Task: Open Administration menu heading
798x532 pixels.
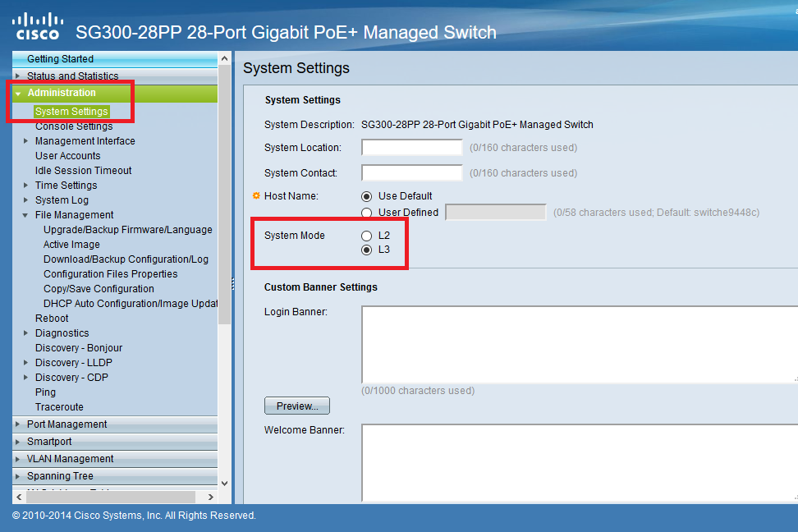Action: [x=115, y=93]
